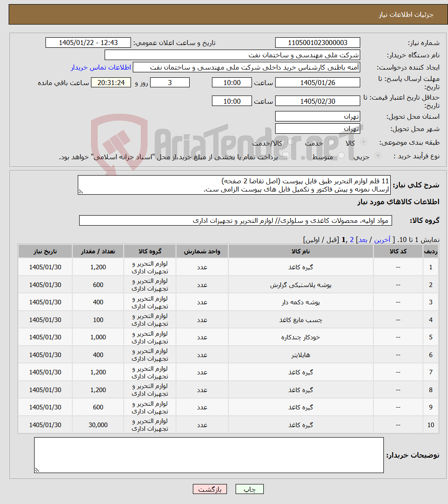Open page 2 of items list
Screen dimensions: 448x504
352,240
